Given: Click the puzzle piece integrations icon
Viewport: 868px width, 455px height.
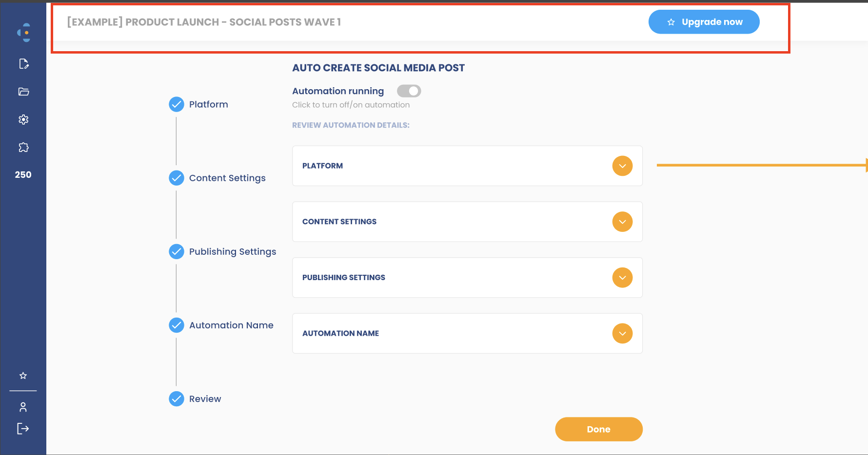Looking at the screenshot, I should tap(23, 147).
